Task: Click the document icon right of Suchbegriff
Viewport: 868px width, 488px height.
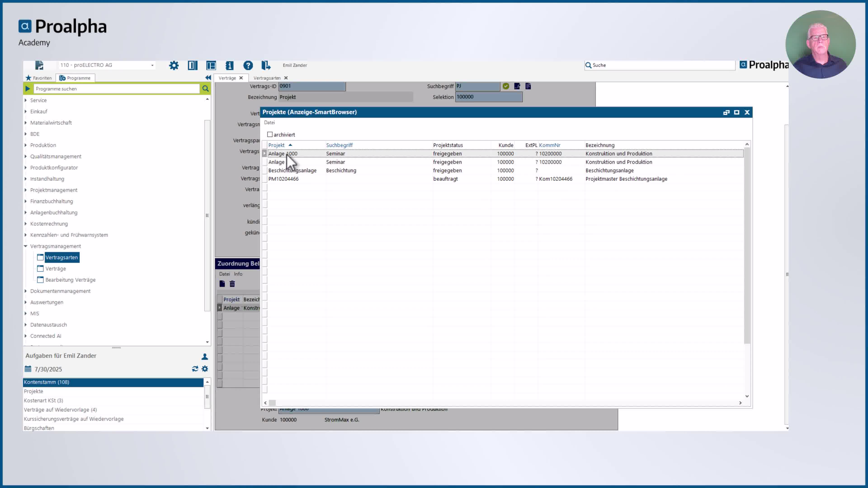Action: click(x=528, y=86)
